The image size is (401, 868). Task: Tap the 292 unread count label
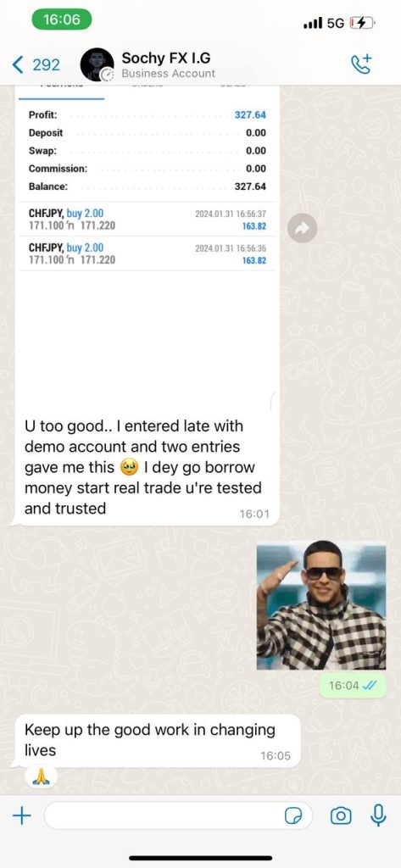point(46,64)
